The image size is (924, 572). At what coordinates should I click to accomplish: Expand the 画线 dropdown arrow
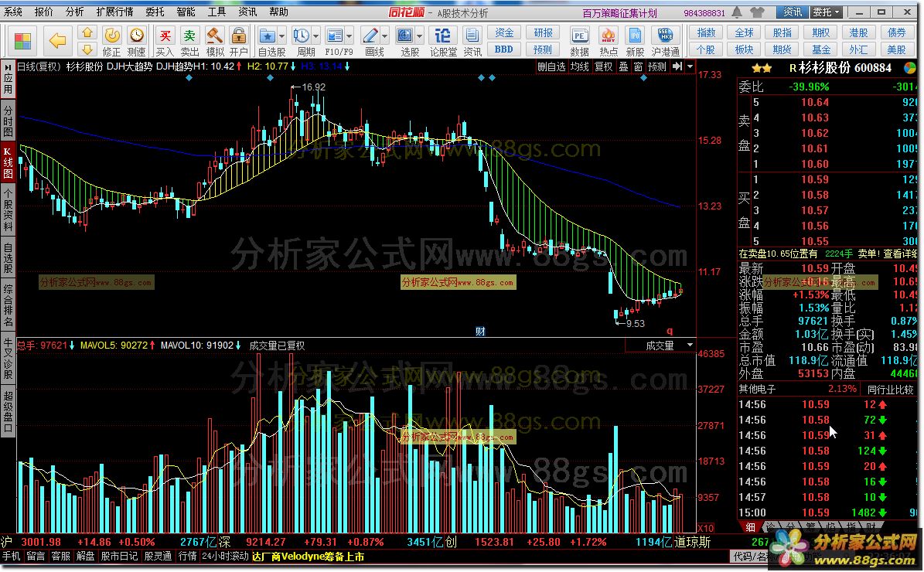(x=385, y=36)
